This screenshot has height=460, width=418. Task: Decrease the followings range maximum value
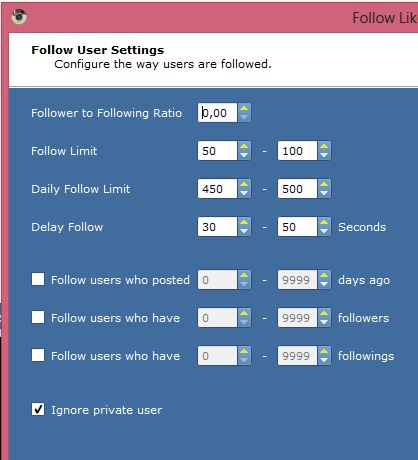[x=324, y=360]
